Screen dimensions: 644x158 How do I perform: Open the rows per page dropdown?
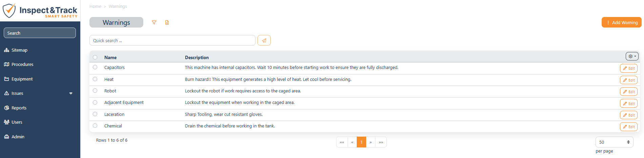(x=615, y=142)
